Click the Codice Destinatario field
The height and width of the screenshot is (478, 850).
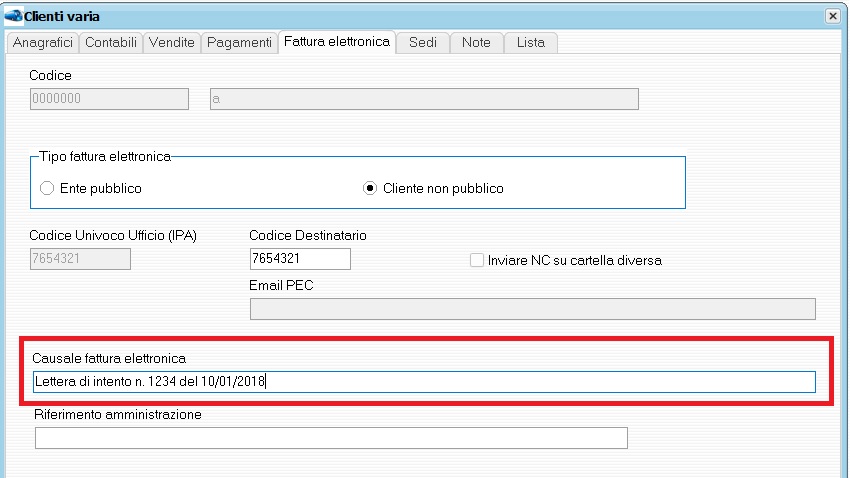coord(300,259)
